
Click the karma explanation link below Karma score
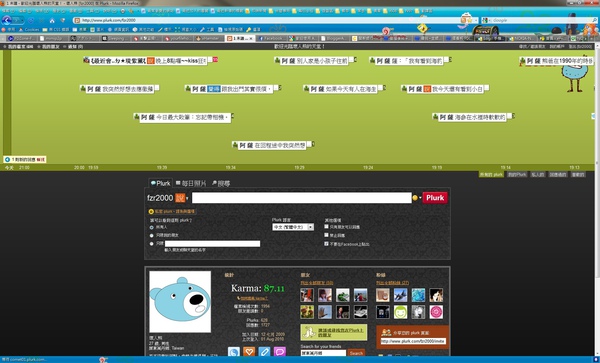[253, 298]
